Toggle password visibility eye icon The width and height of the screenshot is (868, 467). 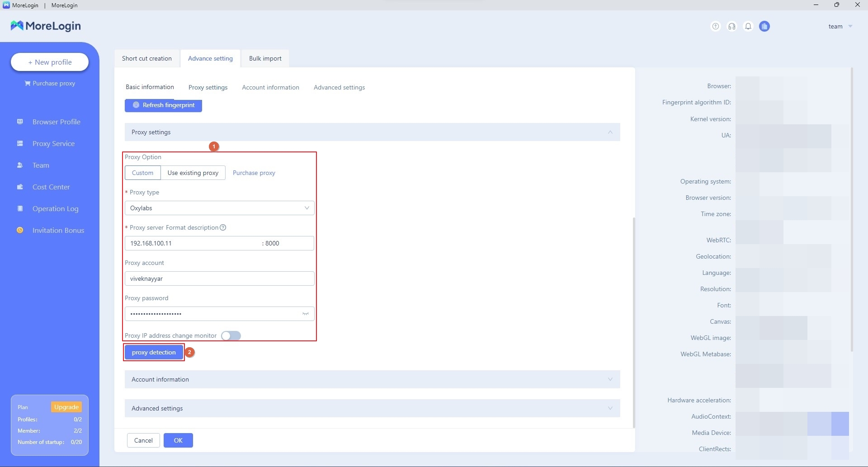click(306, 314)
